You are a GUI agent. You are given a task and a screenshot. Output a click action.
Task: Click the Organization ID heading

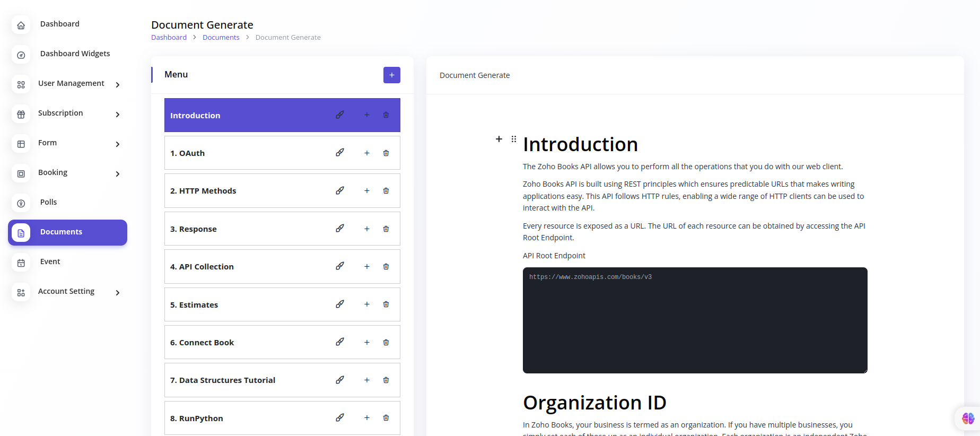(594, 403)
